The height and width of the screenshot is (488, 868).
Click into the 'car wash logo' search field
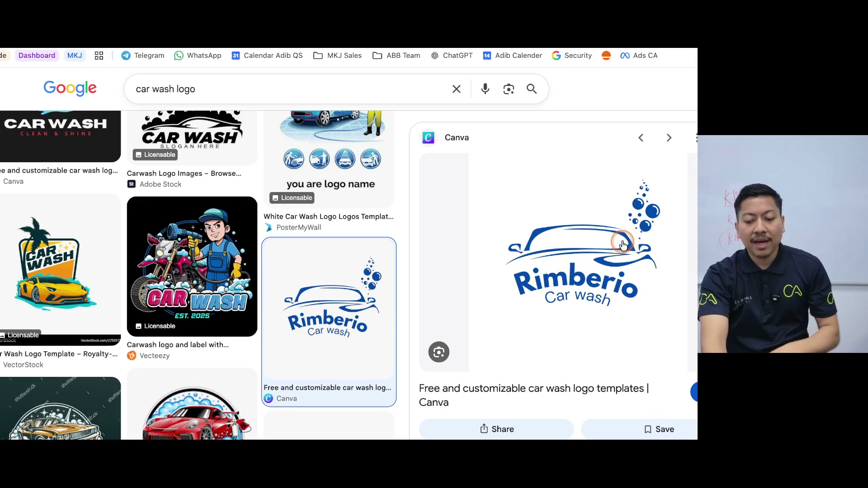[x=289, y=89]
